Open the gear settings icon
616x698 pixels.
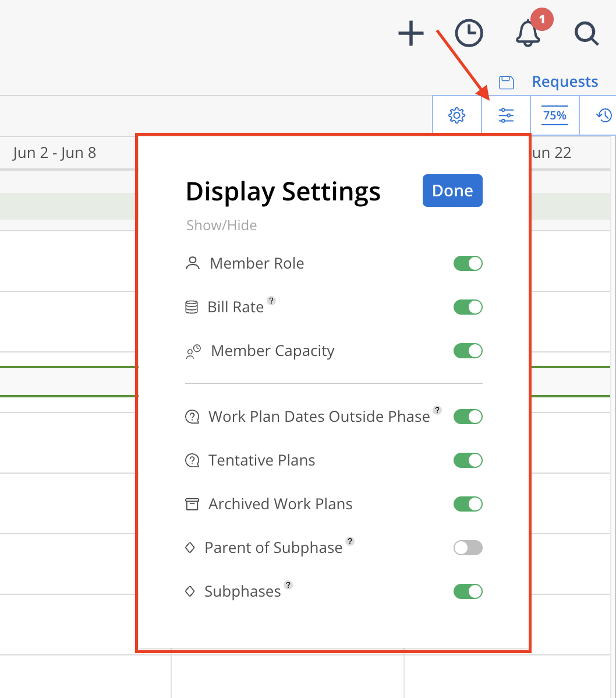click(457, 115)
